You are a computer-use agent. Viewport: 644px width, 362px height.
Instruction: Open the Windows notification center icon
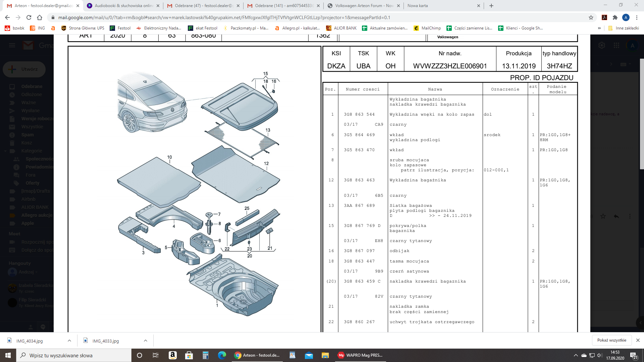[634, 355]
